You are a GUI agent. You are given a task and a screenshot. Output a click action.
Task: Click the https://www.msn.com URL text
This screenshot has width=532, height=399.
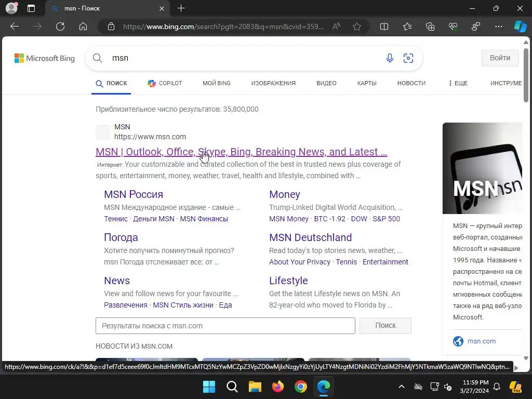coord(150,137)
